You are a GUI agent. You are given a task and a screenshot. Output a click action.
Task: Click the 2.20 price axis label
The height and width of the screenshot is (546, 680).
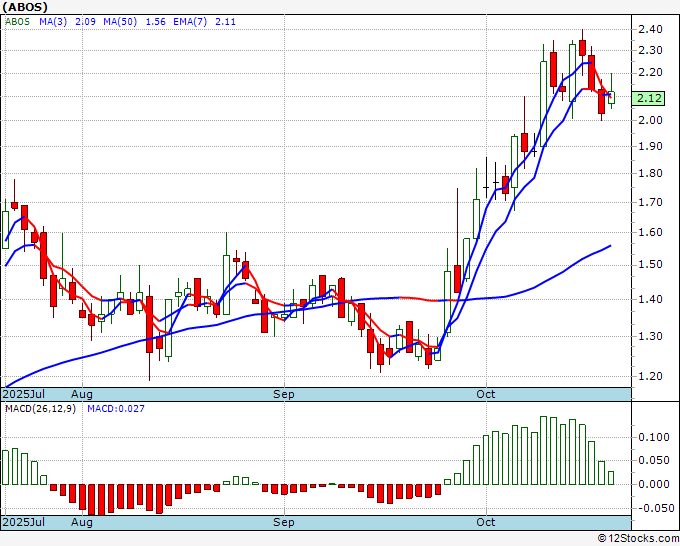pyautogui.click(x=650, y=72)
